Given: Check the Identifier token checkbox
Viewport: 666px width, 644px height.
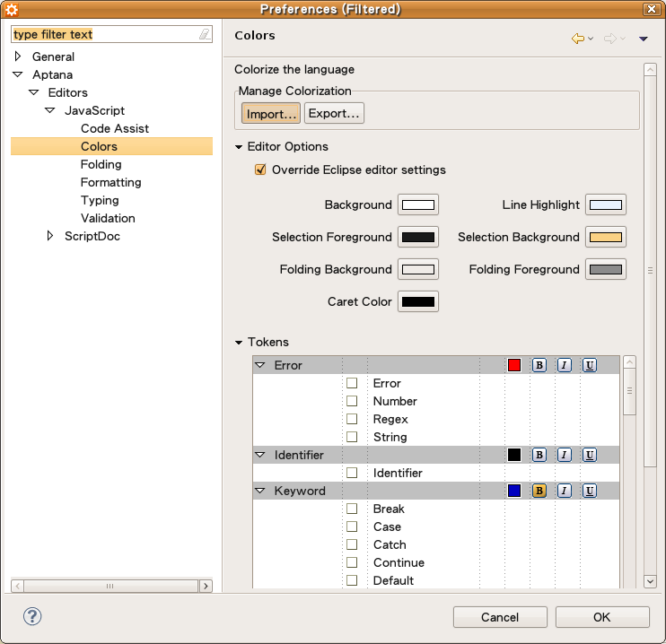Looking at the screenshot, I should coord(352,473).
